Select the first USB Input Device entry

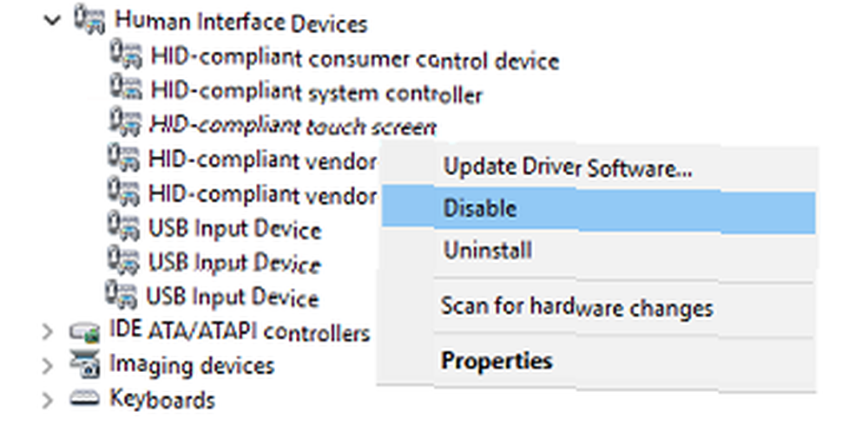234,229
